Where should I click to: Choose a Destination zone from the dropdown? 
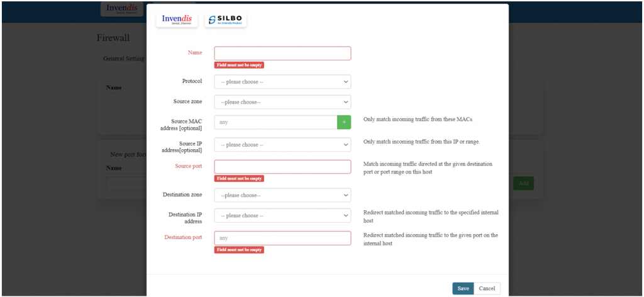(282, 195)
